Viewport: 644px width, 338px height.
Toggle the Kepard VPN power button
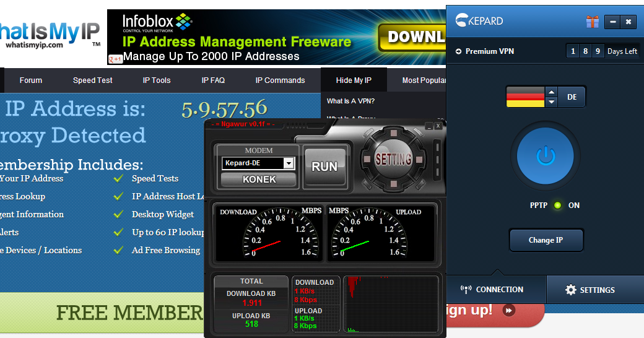point(546,156)
